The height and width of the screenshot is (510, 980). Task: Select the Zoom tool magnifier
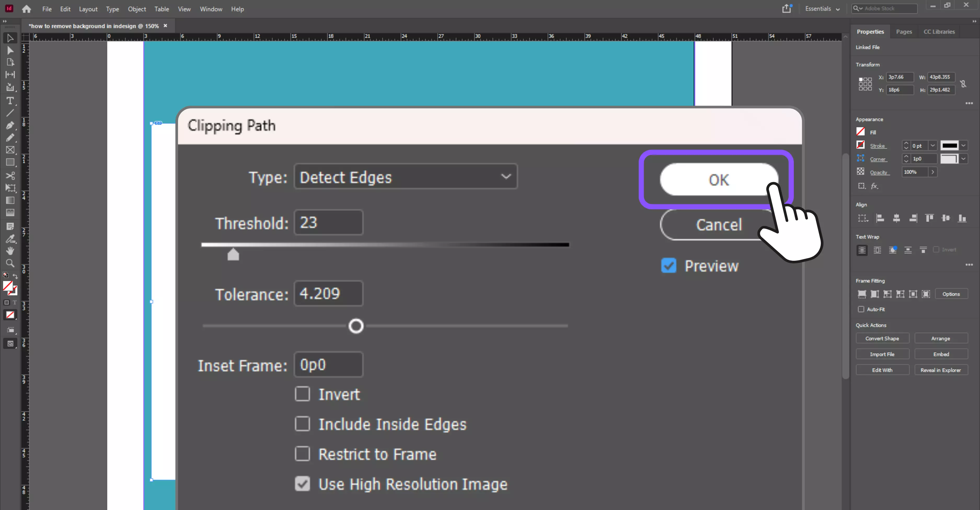tap(10, 263)
